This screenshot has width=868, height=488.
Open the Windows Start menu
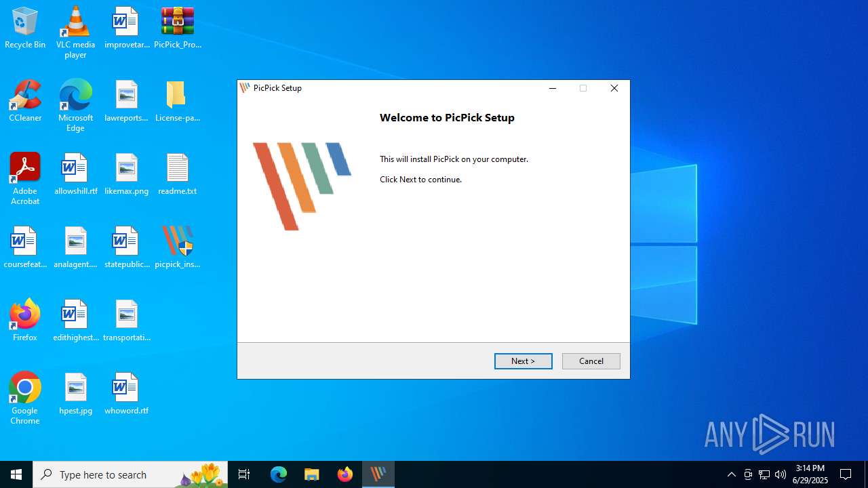pyautogui.click(x=16, y=474)
